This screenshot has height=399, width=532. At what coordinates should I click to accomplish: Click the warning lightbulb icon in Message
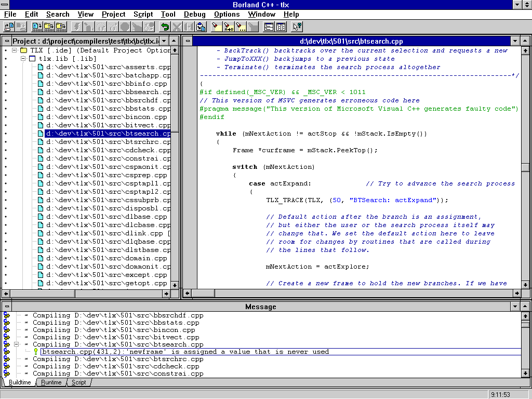(36, 352)
